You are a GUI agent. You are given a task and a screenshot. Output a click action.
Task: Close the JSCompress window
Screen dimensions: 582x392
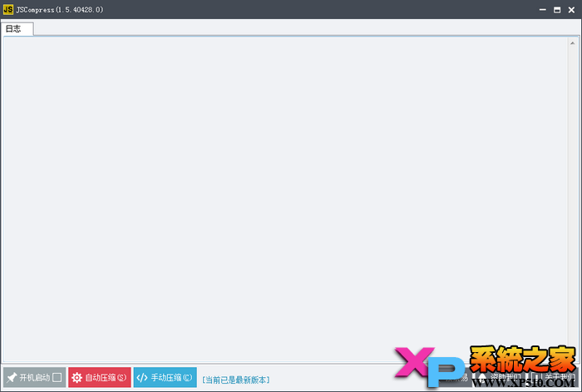(572, 10)
